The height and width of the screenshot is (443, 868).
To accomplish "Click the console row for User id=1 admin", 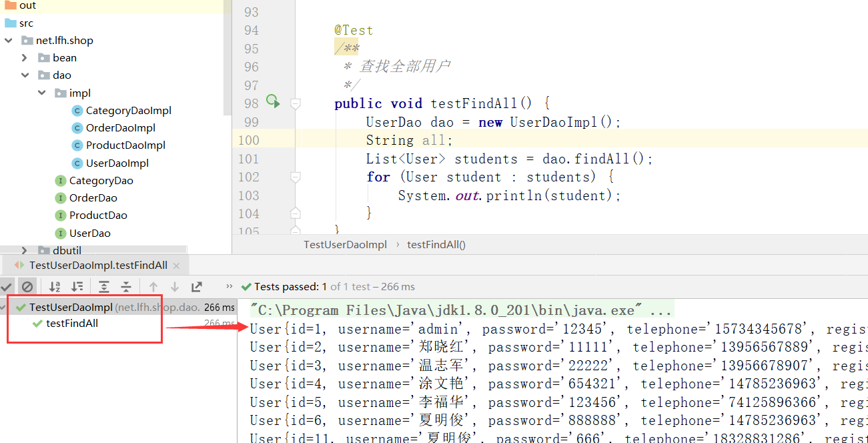I will coord(558,329).
